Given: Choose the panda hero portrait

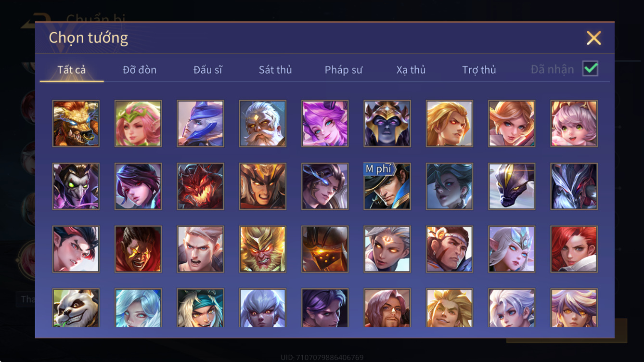Looking at the screenshot, I should pos(76,308).
